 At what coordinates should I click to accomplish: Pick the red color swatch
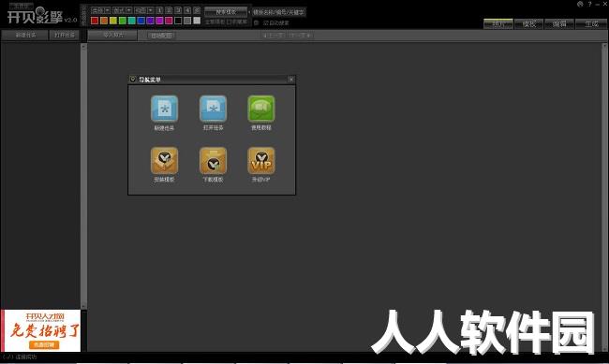95,21
